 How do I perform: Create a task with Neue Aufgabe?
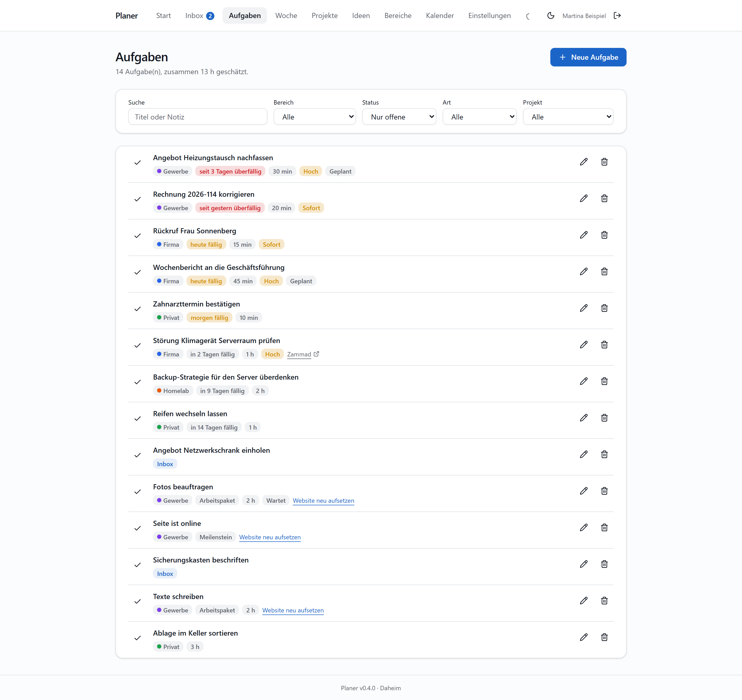[588, 57]
